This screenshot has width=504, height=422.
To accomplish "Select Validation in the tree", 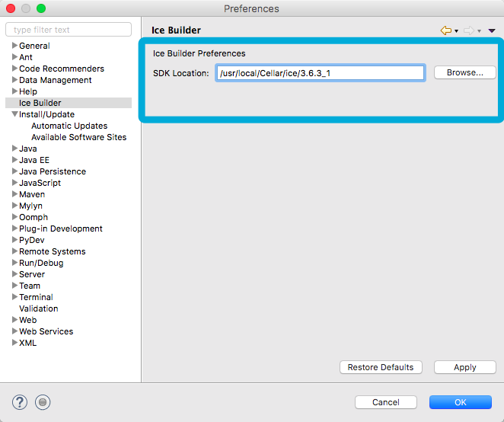I will point(39,309).
